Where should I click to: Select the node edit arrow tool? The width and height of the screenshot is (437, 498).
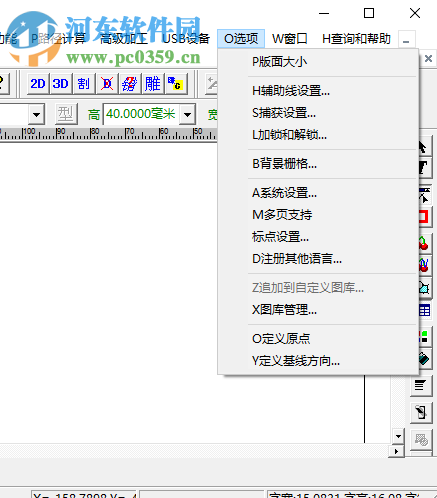tap(424, 195)
